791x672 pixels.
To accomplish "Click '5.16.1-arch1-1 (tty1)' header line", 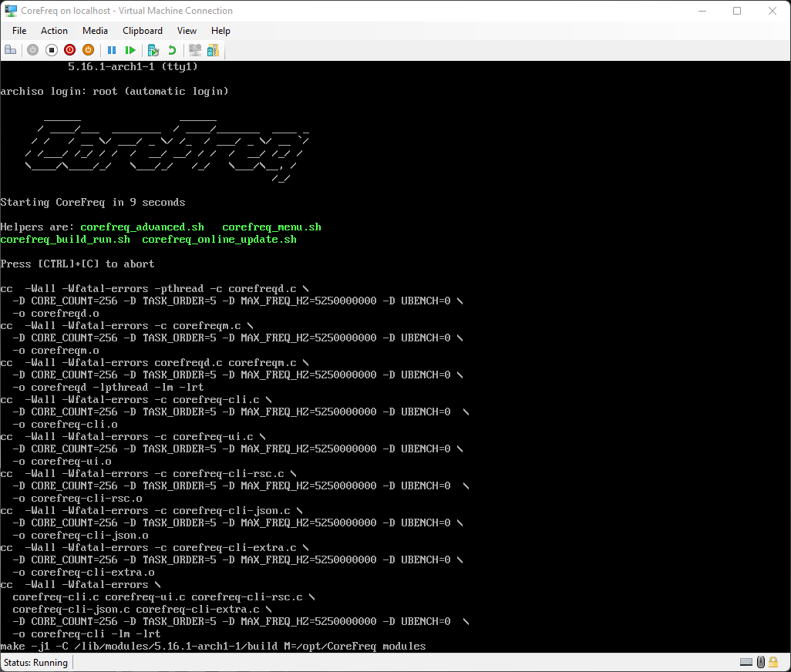I will coord(133,66).
